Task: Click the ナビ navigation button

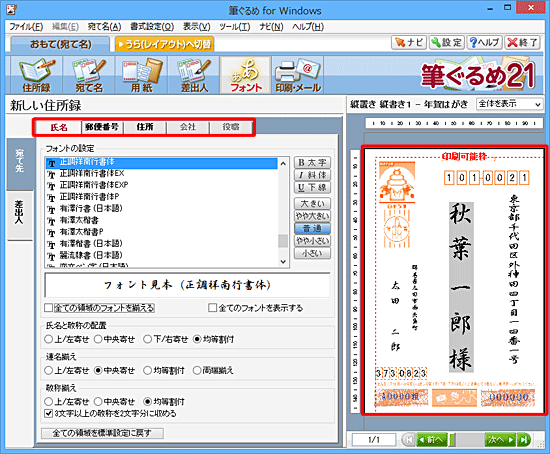Action: [409, 42]
